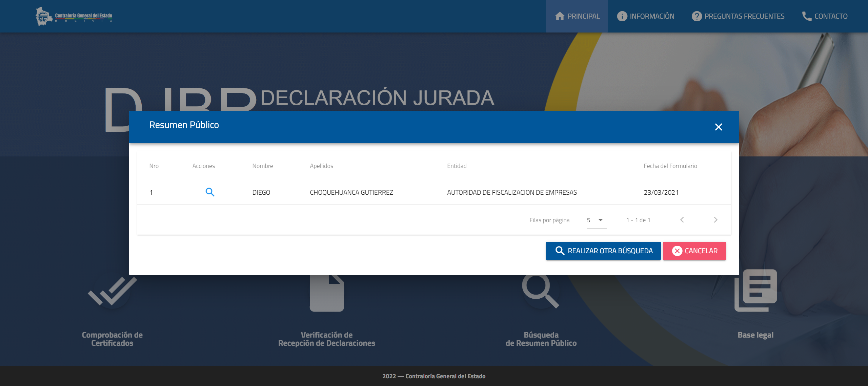Viewport: 868px width, 386px height.
Task: Click Verificación de Recepción de Declaraciones label
Action: coord(327,339)
